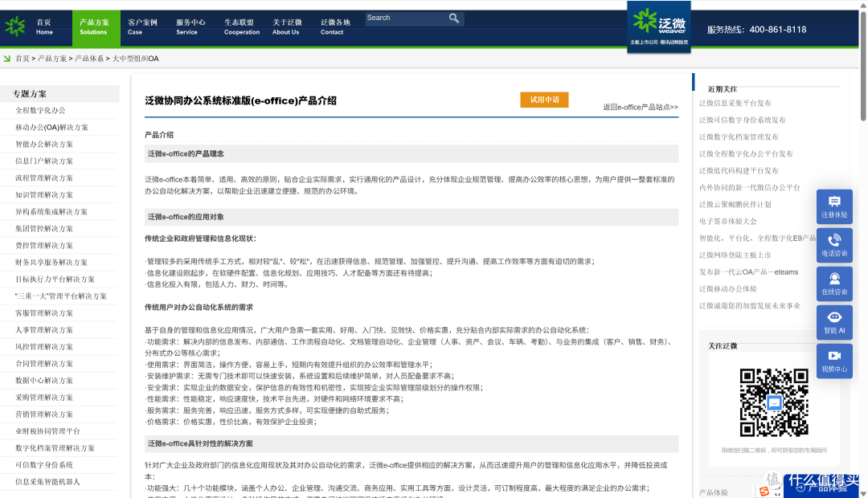This screenshot has width=868, height=498.
Task: Open 可信数字身份系统 in sidebar
Action: coord(44,465)
